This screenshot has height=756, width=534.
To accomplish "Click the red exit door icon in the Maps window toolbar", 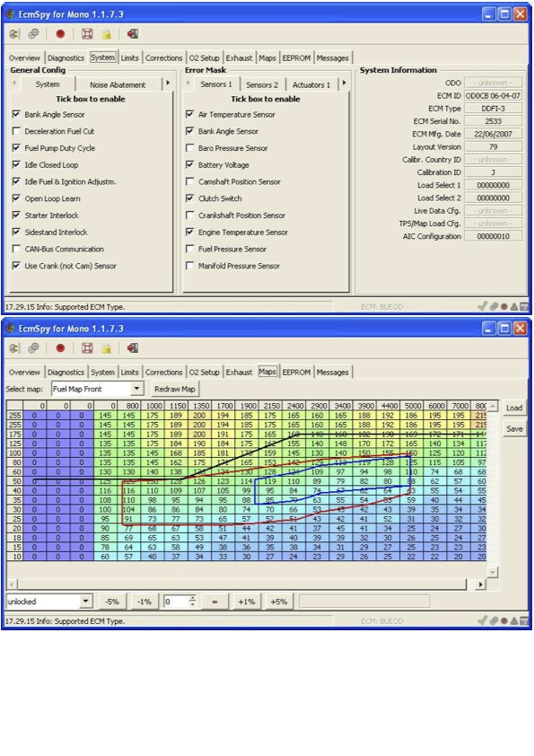I will pos(133,348).
